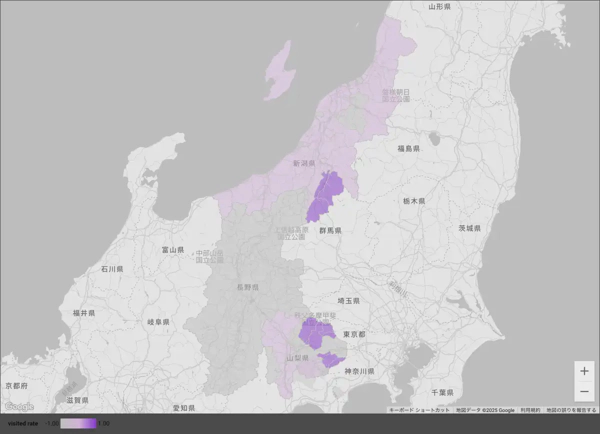The width and height of the screenshot is (600, 434).
Task: Open the キーボード ショートカット link
Action: pos(419,410)
